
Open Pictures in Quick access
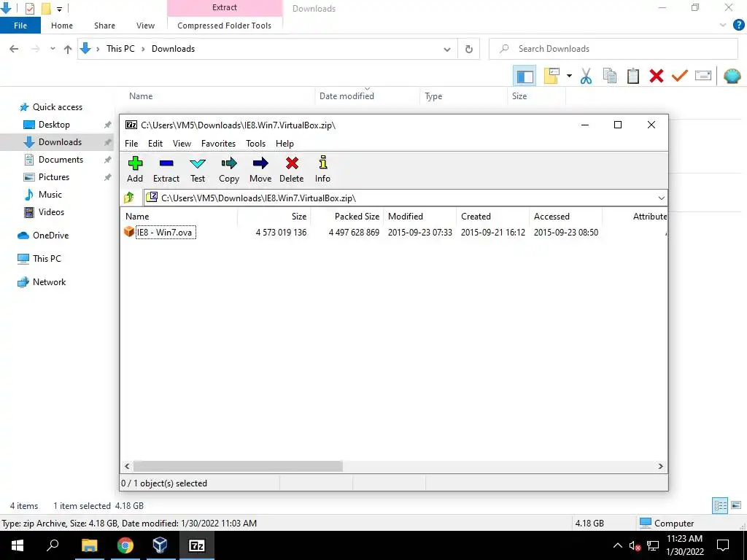tap(54, 177)
